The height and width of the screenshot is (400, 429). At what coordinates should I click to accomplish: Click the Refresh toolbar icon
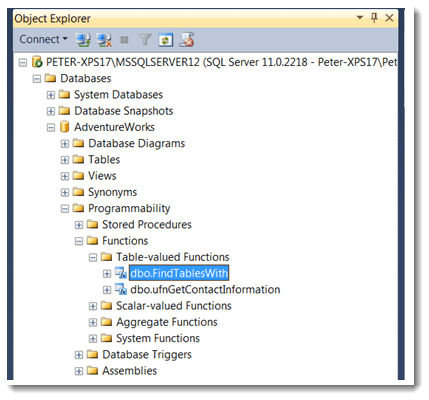[x=166, y=40]
